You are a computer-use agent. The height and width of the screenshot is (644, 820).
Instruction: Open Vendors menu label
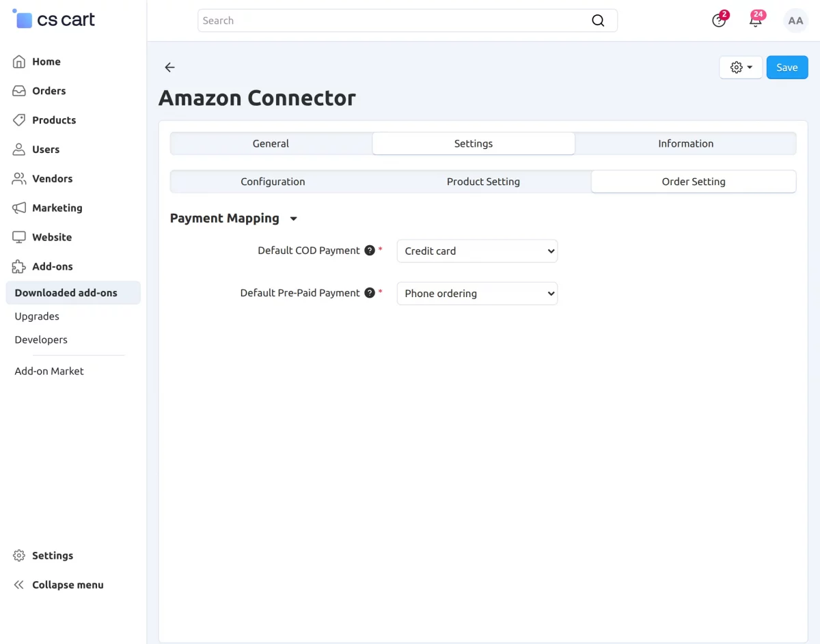tap(53, 179)
